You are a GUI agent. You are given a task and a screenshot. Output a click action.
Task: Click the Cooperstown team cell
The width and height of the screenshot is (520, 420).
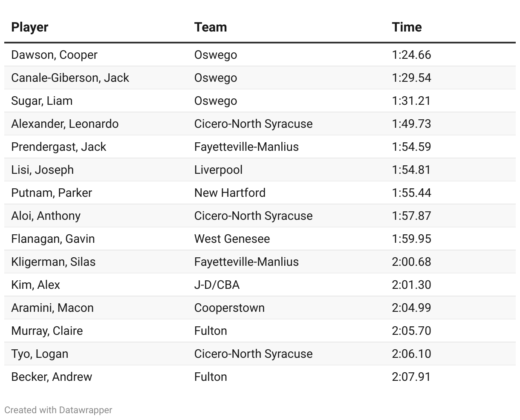point(229,308)
